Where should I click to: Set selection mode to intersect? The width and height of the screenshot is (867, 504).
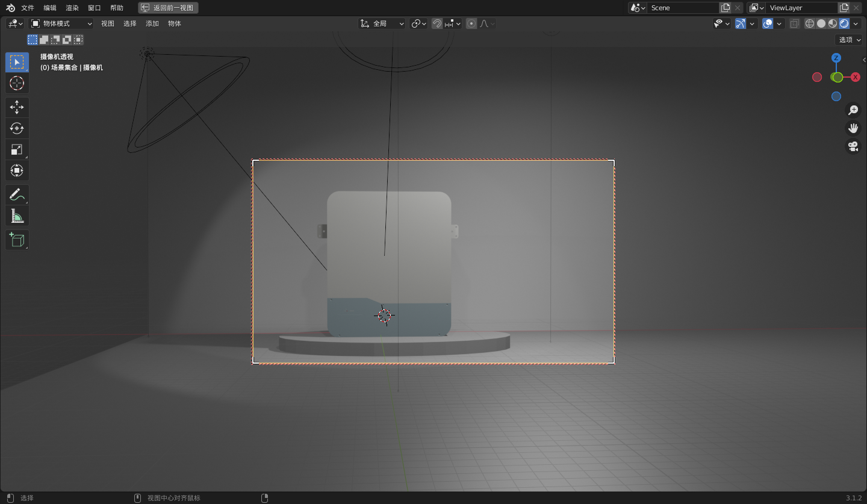(78, 40)
